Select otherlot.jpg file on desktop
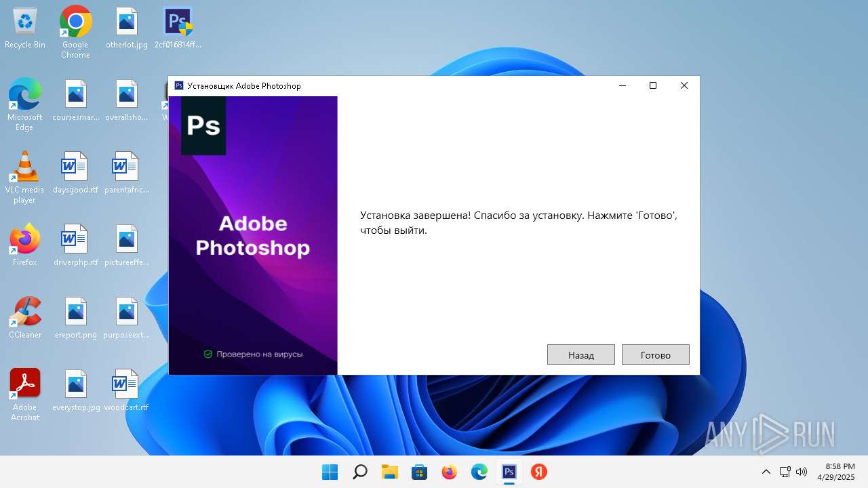This screenshot has height=488, width=868. 127,28
